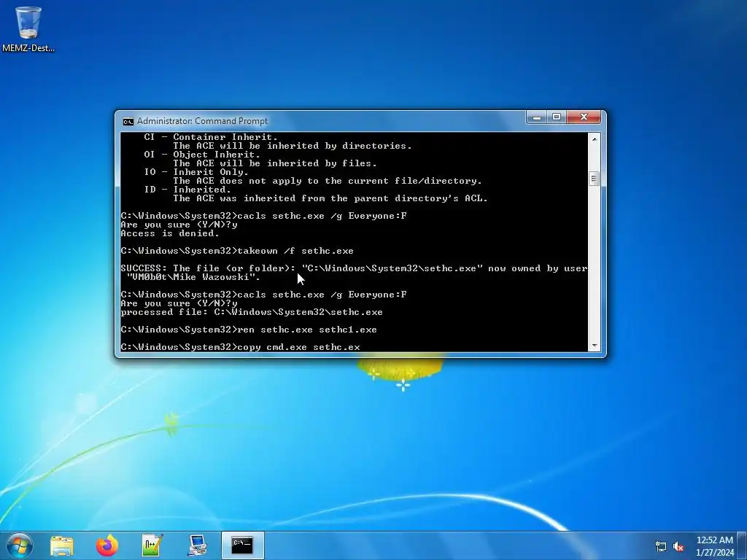Click the console scrollbar thumb
747x560 pixels.
594,179
